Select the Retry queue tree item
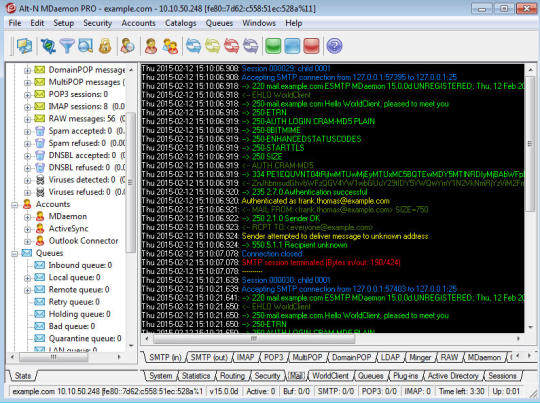 (x=74, y=302)
